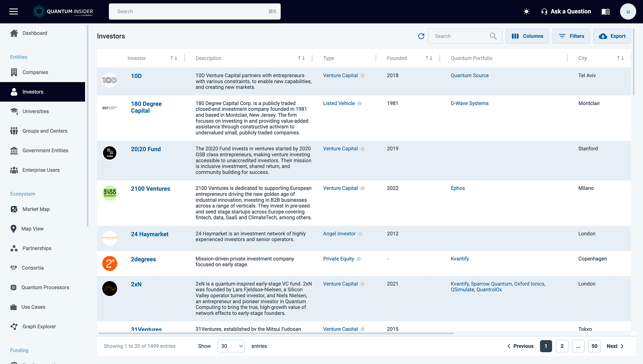Click 10D's Venture Capital info icon
The image size is (643, 364).
click(x=363, y=76)
